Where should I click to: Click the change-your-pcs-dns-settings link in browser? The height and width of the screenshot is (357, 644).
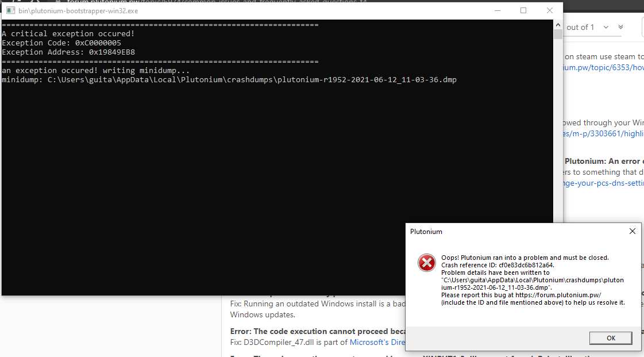(x=604, y=183)
